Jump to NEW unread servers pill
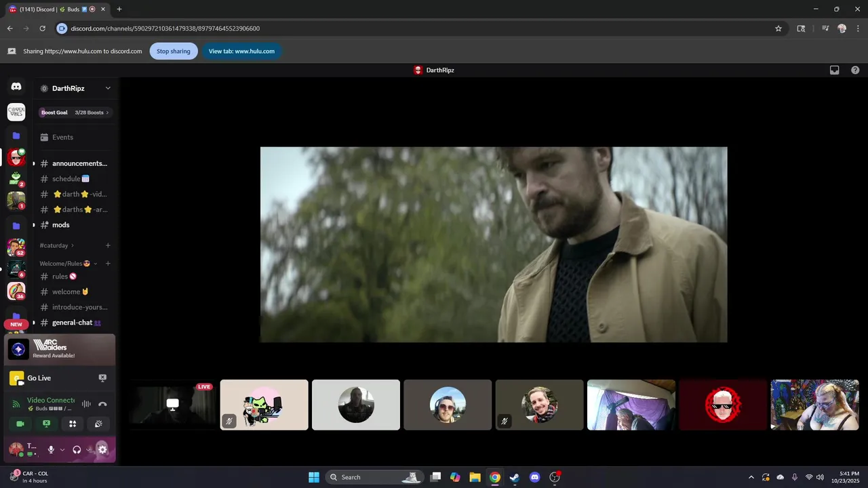This screenshot has width=868, height=488. 16,324
